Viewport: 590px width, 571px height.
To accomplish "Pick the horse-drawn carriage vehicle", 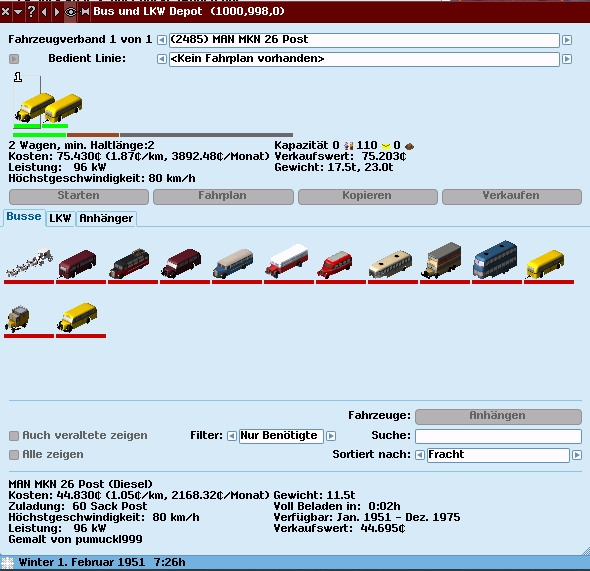I will pos(29,263).
